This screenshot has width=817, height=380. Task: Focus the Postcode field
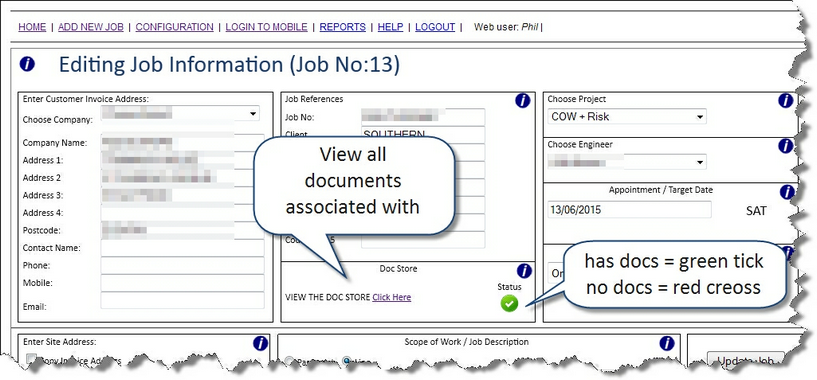click(182, 230)
